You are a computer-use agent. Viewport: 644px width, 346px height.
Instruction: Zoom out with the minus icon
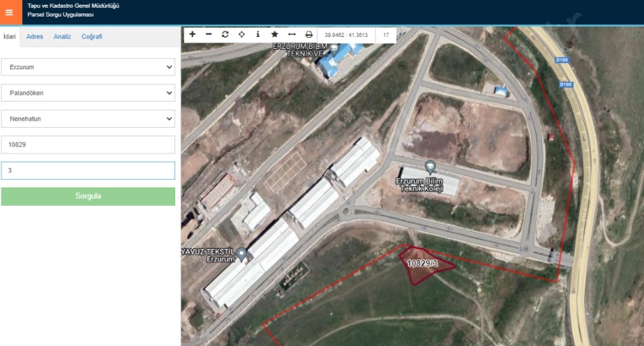point(208,35)
